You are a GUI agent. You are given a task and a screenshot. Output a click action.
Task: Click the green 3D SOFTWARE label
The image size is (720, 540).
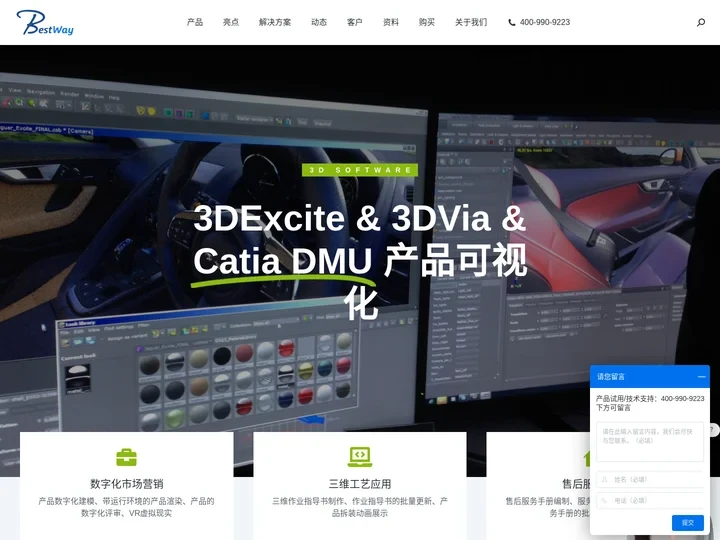(360, 170)
